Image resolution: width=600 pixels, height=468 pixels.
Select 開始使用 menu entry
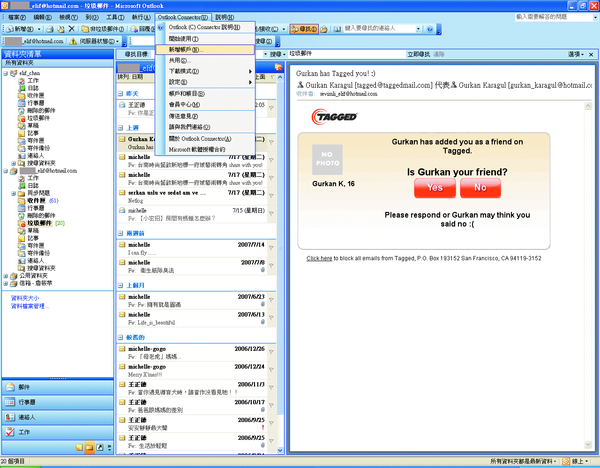pyautogui.click(x=205, y=39)
